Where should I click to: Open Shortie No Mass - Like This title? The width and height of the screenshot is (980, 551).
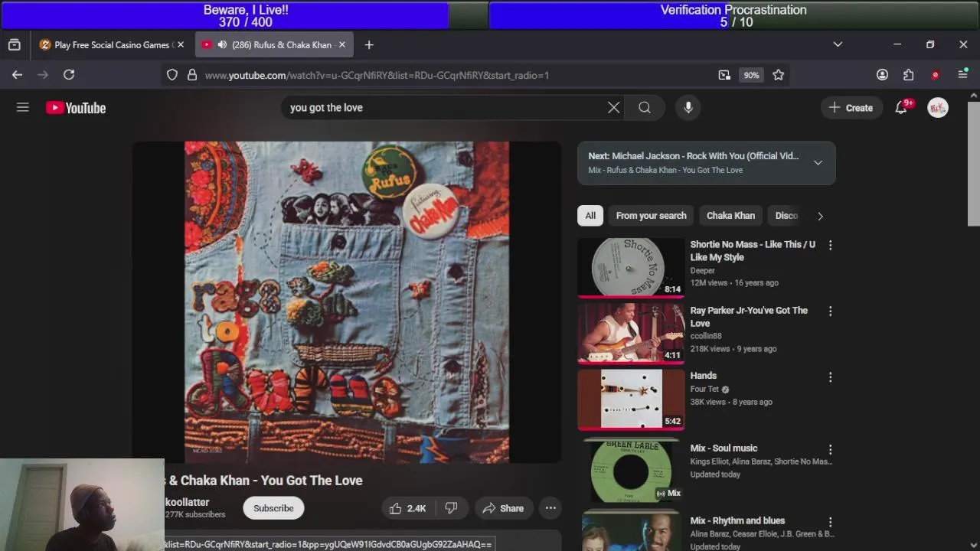pyautogui.click(x=753, y=251)
